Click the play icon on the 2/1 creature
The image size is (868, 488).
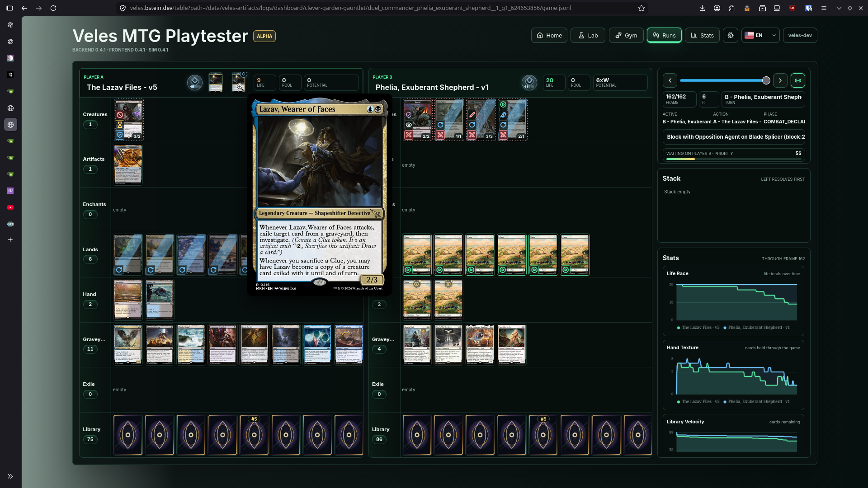click(x=503, y=105)
